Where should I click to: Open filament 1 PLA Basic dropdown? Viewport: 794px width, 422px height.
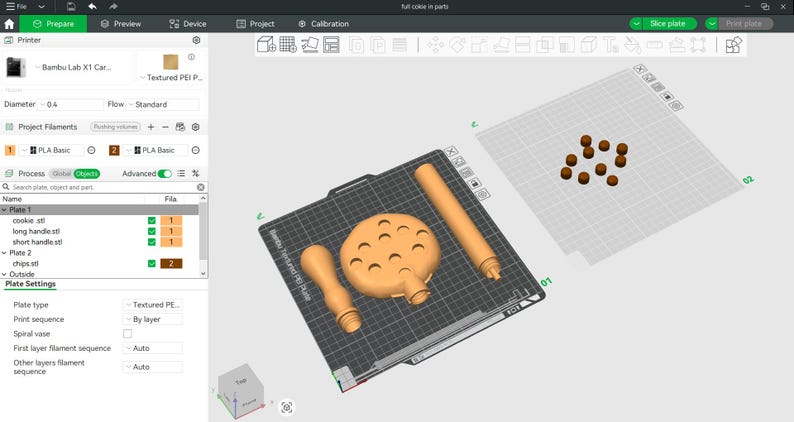(52, 150)
